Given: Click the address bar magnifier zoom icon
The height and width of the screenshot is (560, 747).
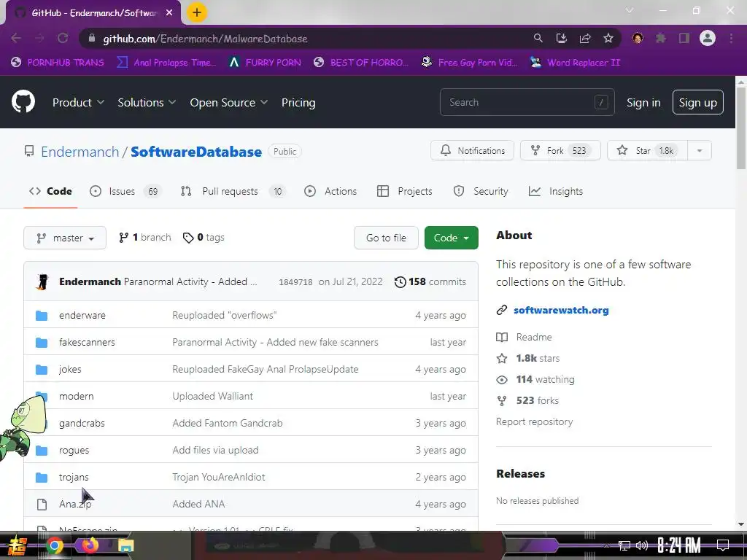Looking at the screenshot, I should coord(538,38).
